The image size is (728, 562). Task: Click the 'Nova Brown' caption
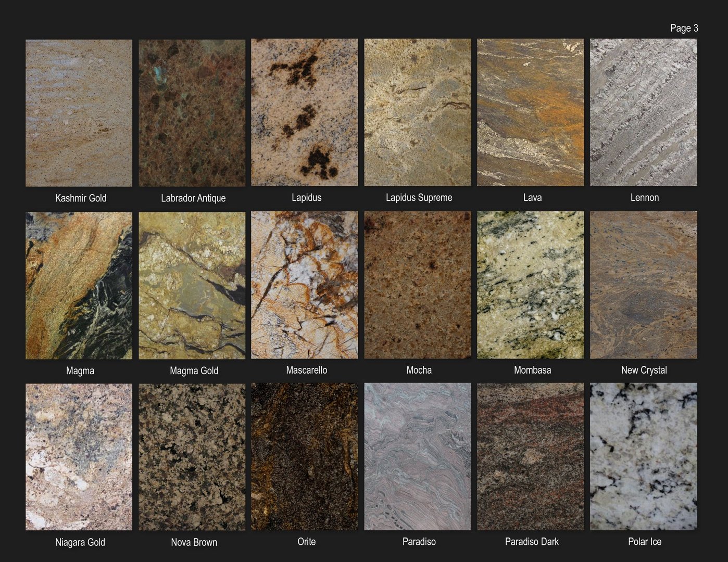(x=194, y=543)
